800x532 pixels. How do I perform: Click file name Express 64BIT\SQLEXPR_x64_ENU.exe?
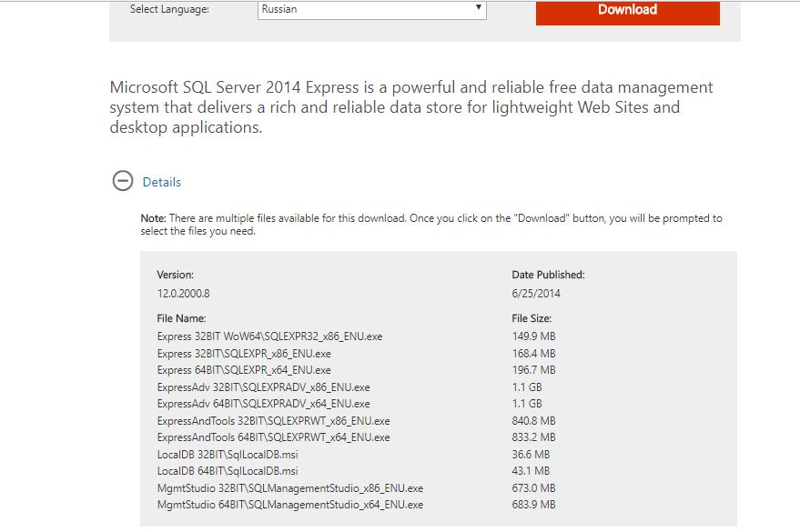pyautogui.click(x=244, y=370)
